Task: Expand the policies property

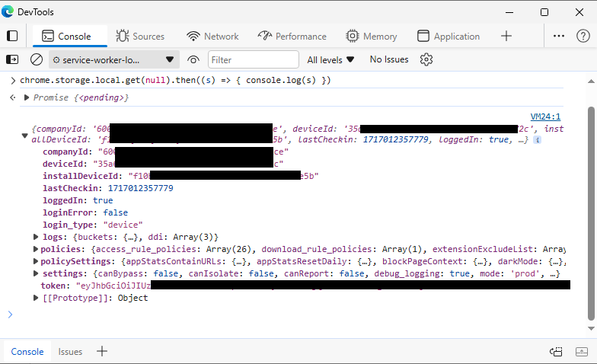Action: pyautogui.click(x=36, y=249)
